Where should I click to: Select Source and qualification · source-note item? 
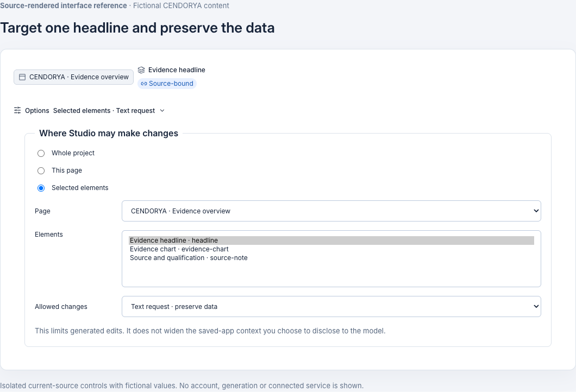point(331,258)
